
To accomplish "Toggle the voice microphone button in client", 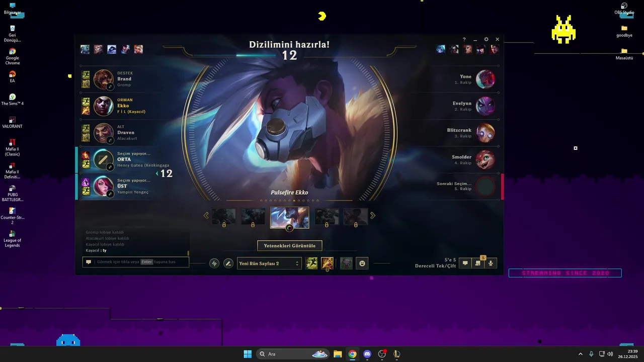I will [x=491, y=263].
